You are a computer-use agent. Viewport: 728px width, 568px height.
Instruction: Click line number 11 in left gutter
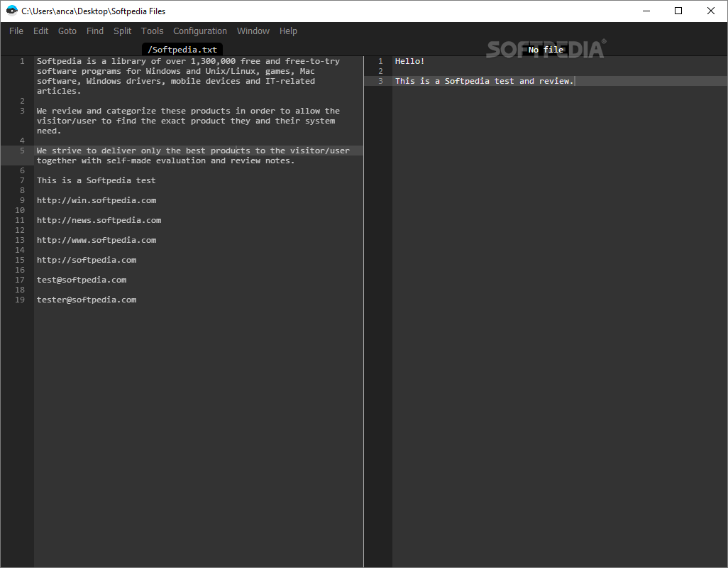pyautogui.click(x=20, y=220)
